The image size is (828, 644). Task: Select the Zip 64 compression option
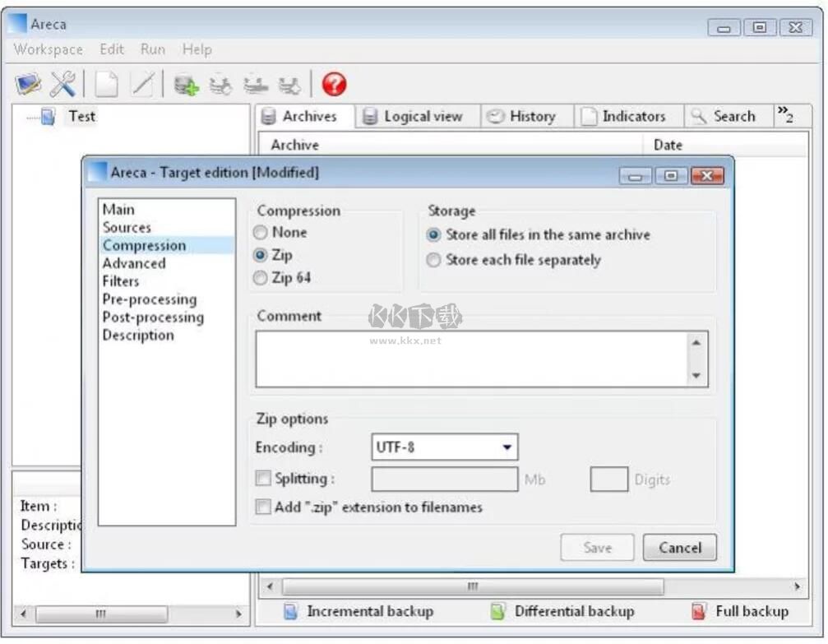point(260,278)
